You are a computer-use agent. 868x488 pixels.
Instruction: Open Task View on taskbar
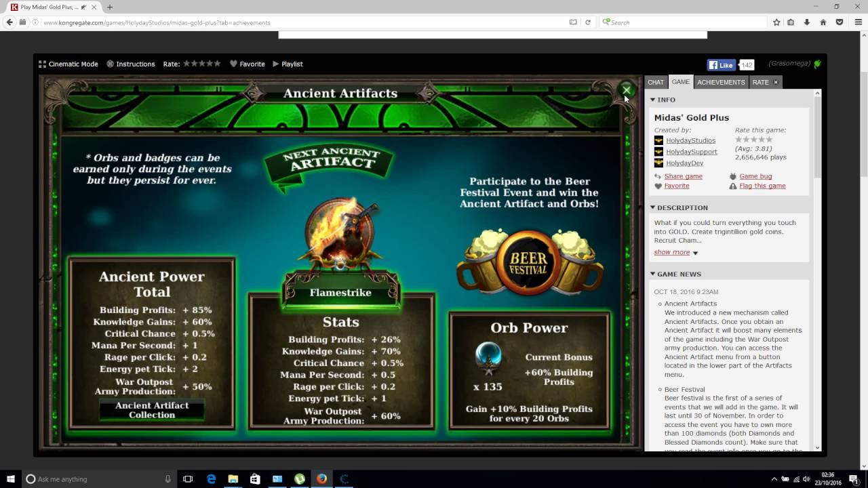[x=189, y=479]
